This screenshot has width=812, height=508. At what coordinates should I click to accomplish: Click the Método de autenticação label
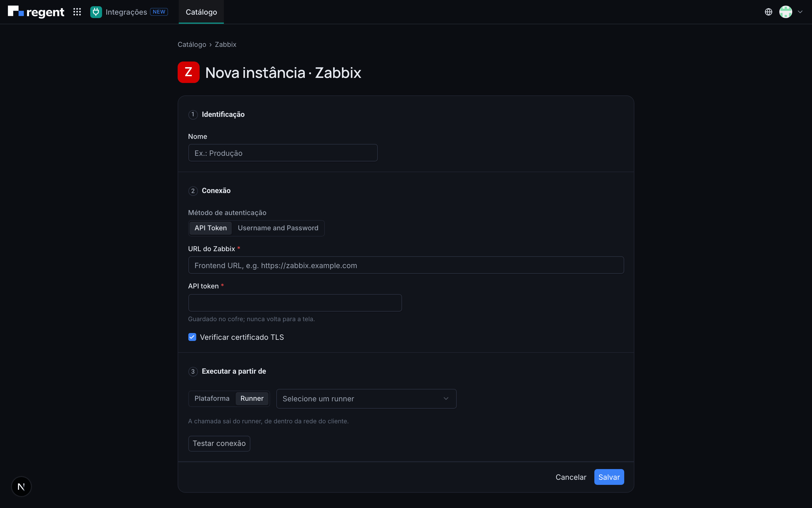pos(227,213)
